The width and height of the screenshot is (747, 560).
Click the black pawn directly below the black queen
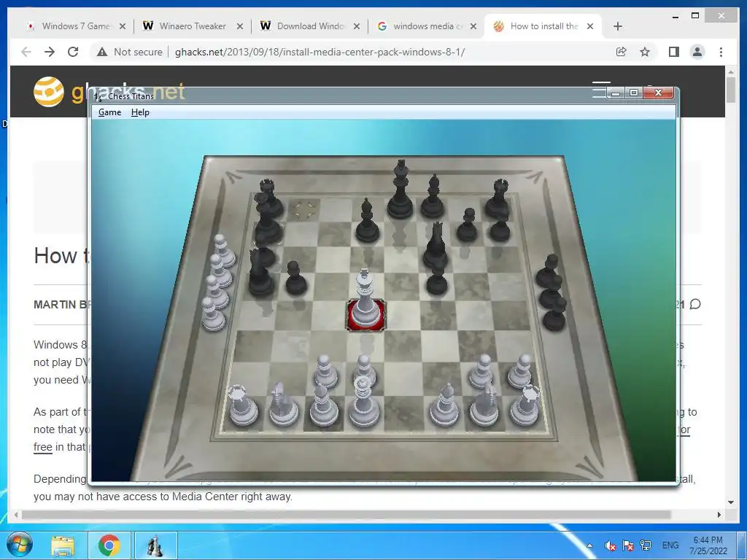(436, 279)
